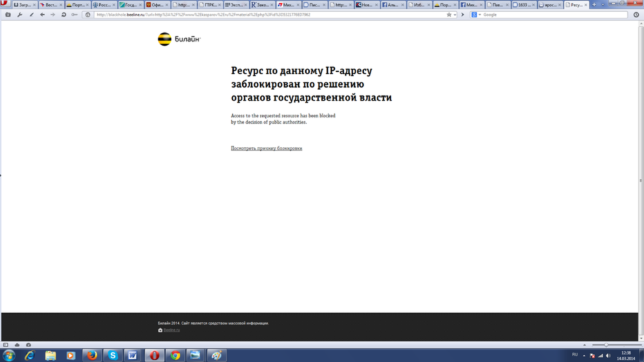The height and width of the screenshot is (362, 644).
Task: Open Windows Explorer folder on taskbar
Action: point(50,356)
